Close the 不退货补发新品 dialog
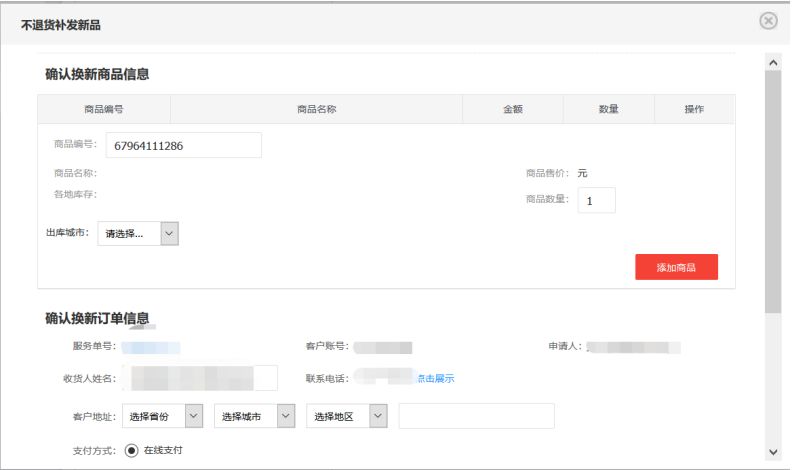The width and height of the screenshot is (795, 470). 769,21
